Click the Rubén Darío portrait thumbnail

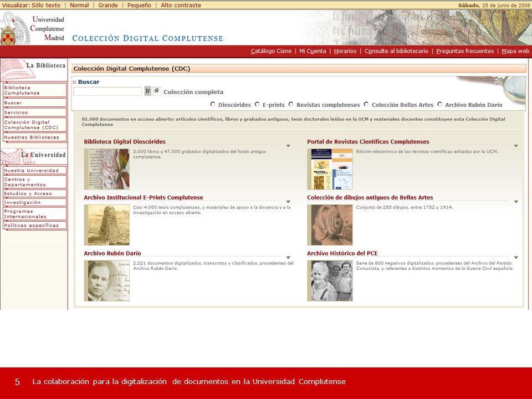tap(107, 280)
